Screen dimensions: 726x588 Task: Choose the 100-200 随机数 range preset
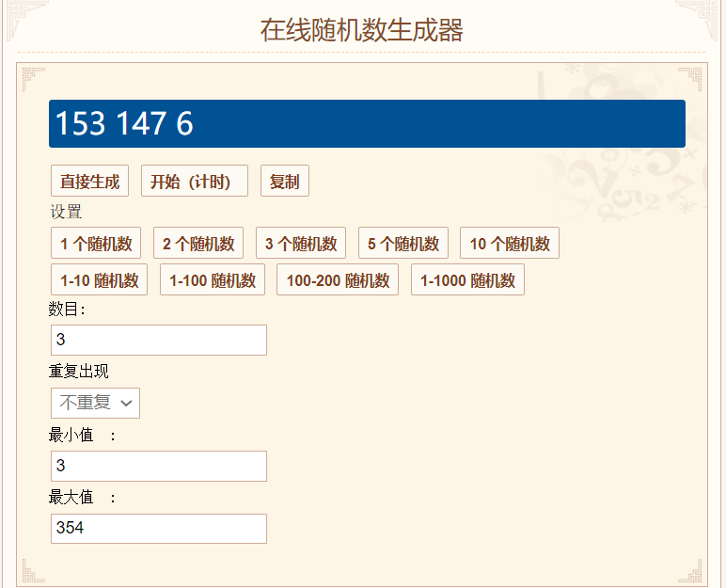(x=337, y=280)
